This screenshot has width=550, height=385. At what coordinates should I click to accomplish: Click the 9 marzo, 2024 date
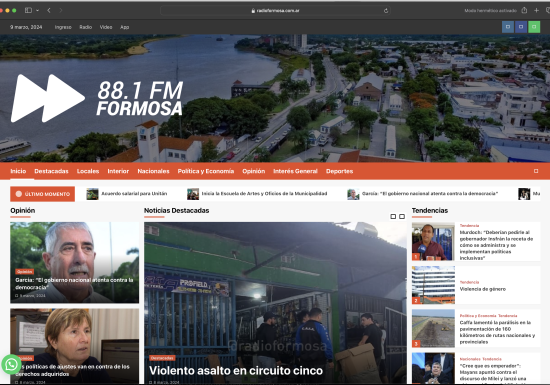tap(26, 27)
